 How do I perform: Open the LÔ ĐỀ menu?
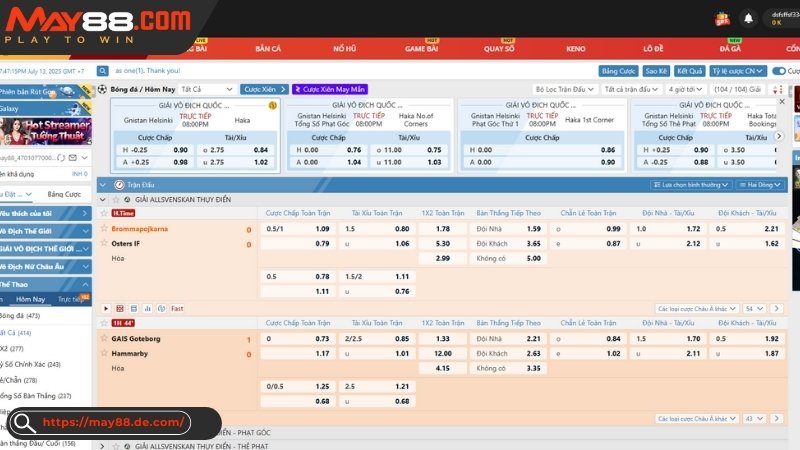653,49
